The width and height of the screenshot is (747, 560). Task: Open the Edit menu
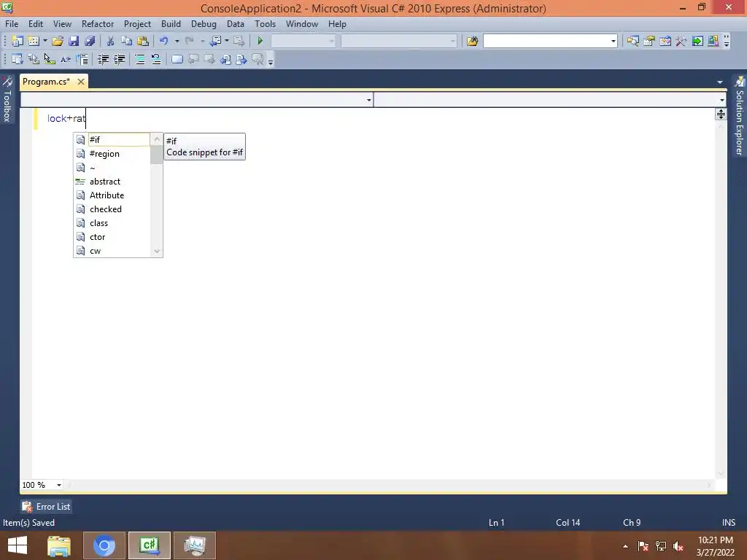tap(35, 24)
